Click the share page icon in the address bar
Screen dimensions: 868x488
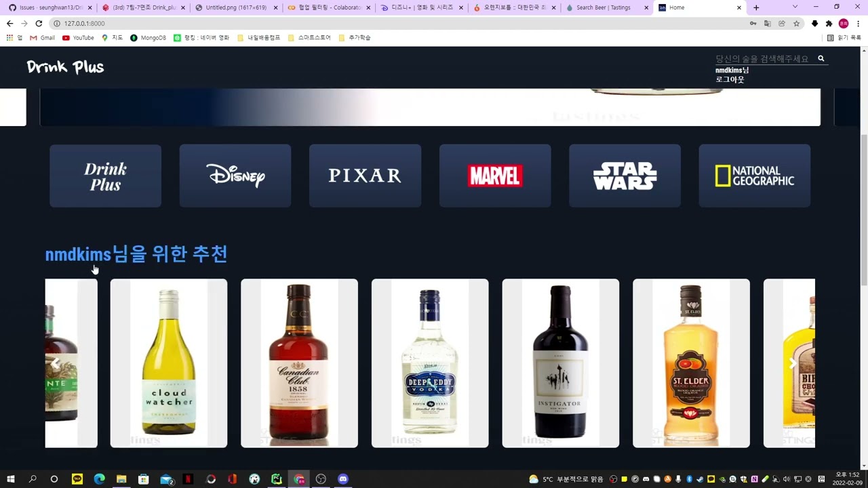pos(782,23)
